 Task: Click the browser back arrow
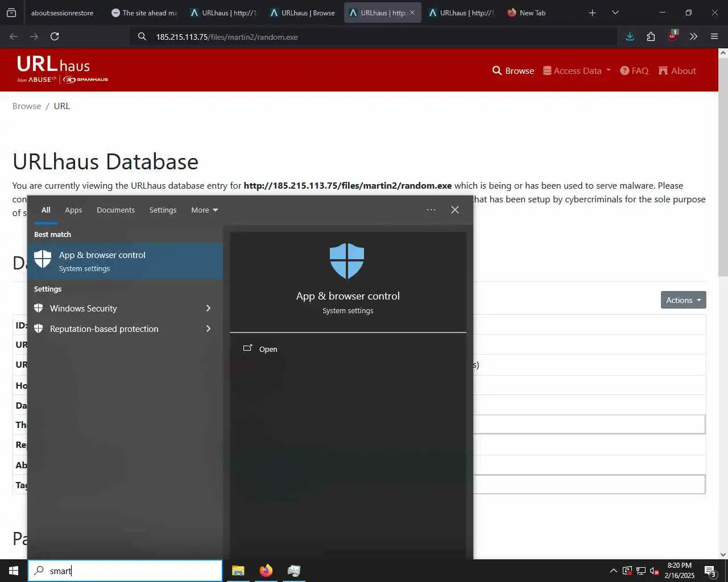[x=14, y=36]
